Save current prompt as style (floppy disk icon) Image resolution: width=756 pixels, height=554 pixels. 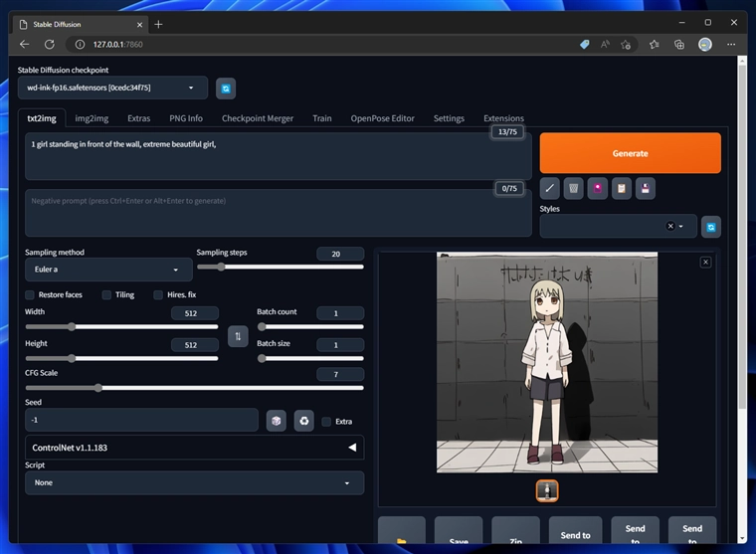[x=645, y=188]
